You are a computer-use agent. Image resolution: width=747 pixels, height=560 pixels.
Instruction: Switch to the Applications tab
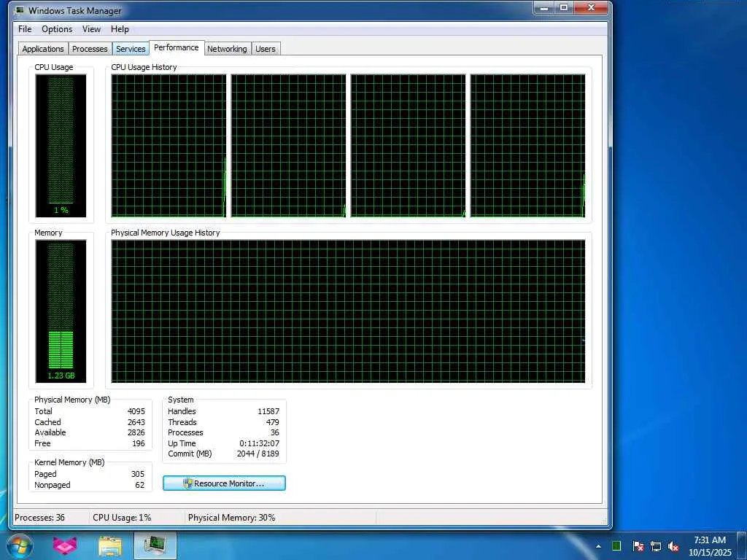point(43,49)
